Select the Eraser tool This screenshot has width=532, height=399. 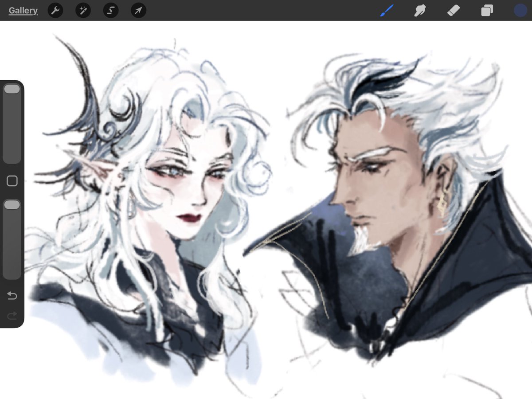(454, 10)
